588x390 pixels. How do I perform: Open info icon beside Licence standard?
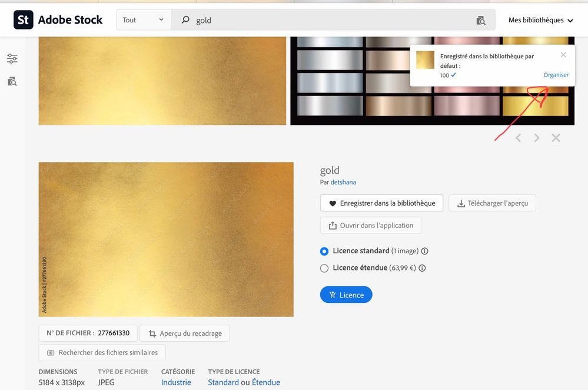point(424,251)
